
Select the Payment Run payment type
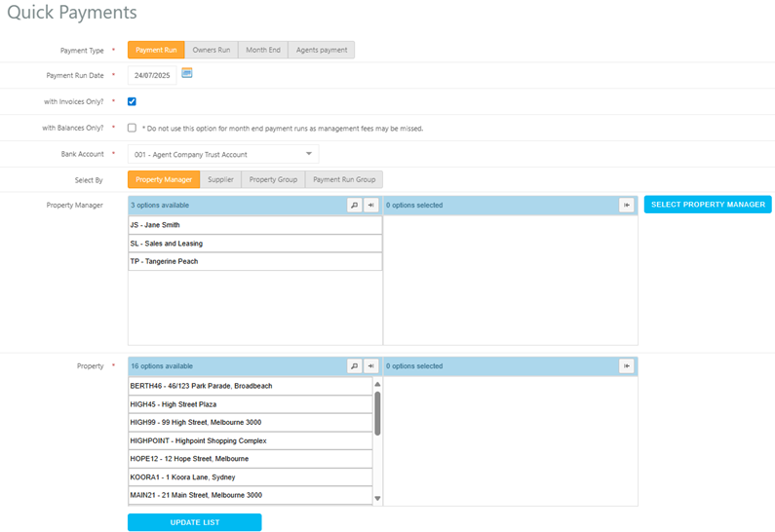[156, 50]
